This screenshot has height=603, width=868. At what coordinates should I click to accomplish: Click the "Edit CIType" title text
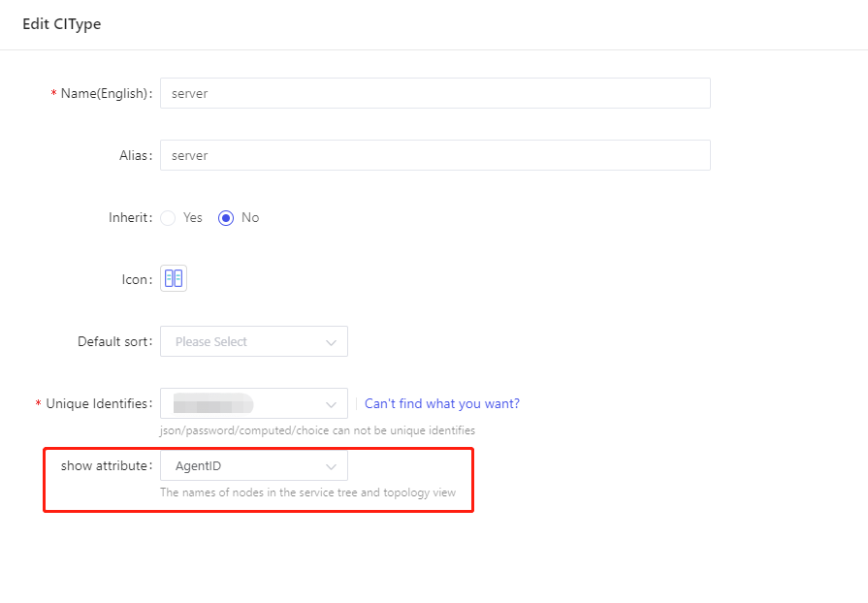62,24
